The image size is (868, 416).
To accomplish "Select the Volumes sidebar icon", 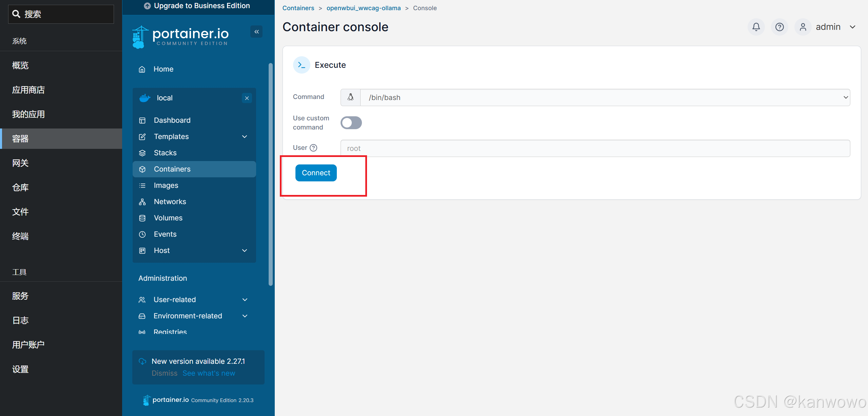I will point(142,218).
